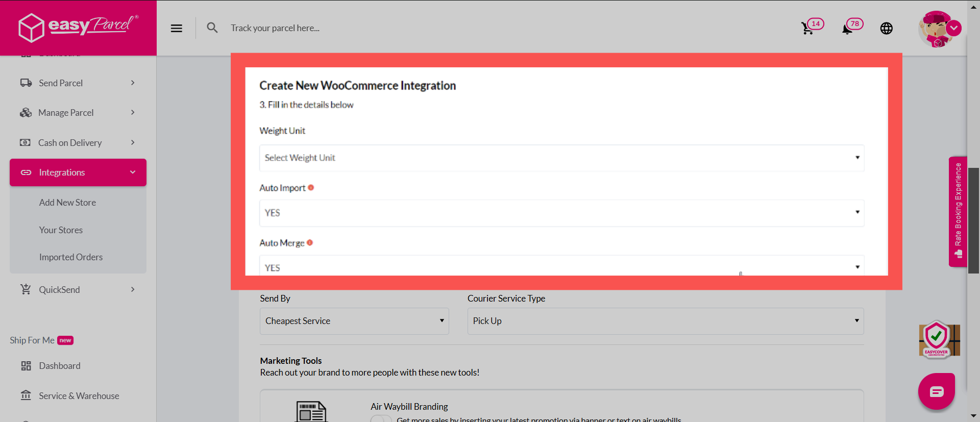Open the Send Parcel menu
Screen dimensions: 980x422
click(78, 83)
